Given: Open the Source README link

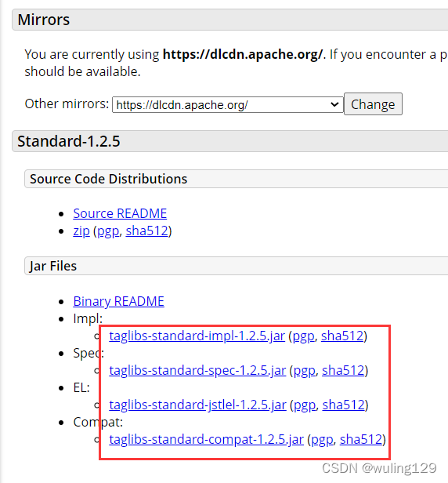Looking at the screenshot, I should click(x=120, y=213).
